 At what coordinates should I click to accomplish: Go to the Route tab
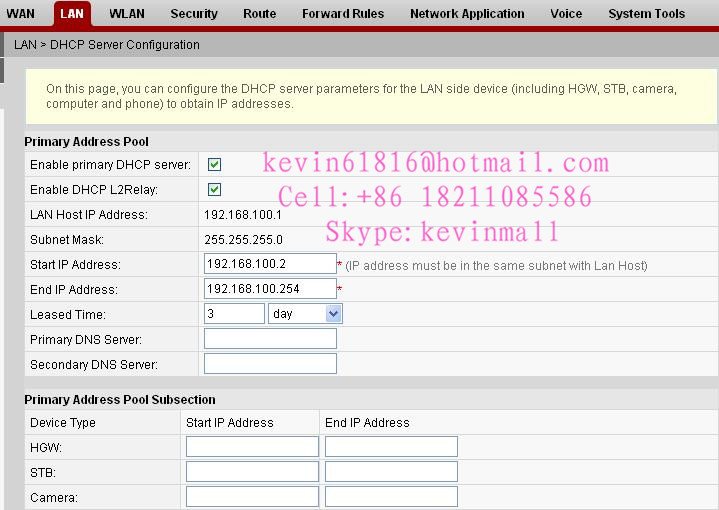tap(260, 14)
